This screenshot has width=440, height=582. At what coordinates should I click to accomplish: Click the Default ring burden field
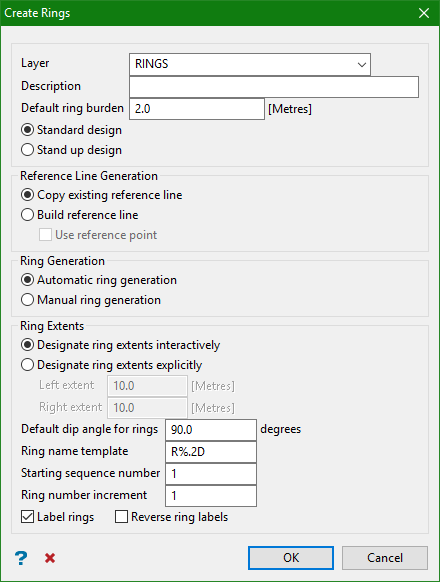click(x=197, y=109)
